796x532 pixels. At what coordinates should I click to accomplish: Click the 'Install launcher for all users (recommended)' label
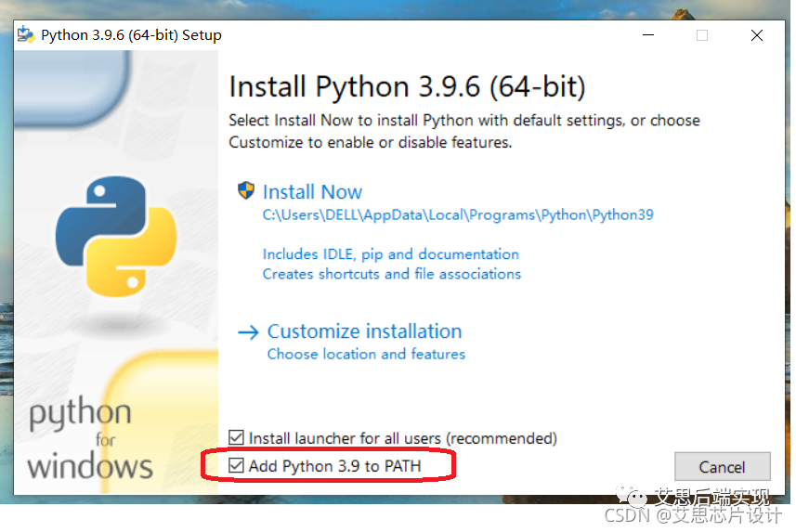point(402,437)
